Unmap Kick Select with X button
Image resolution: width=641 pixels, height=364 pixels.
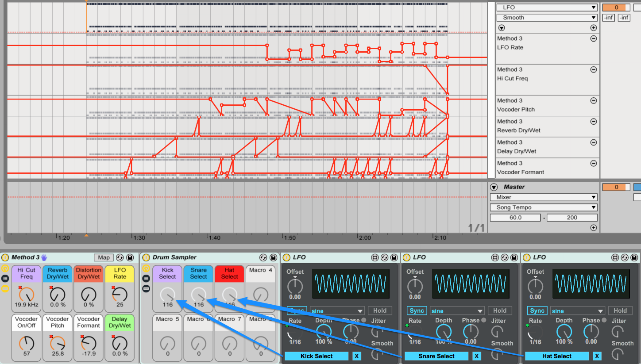tap(357, 356)
